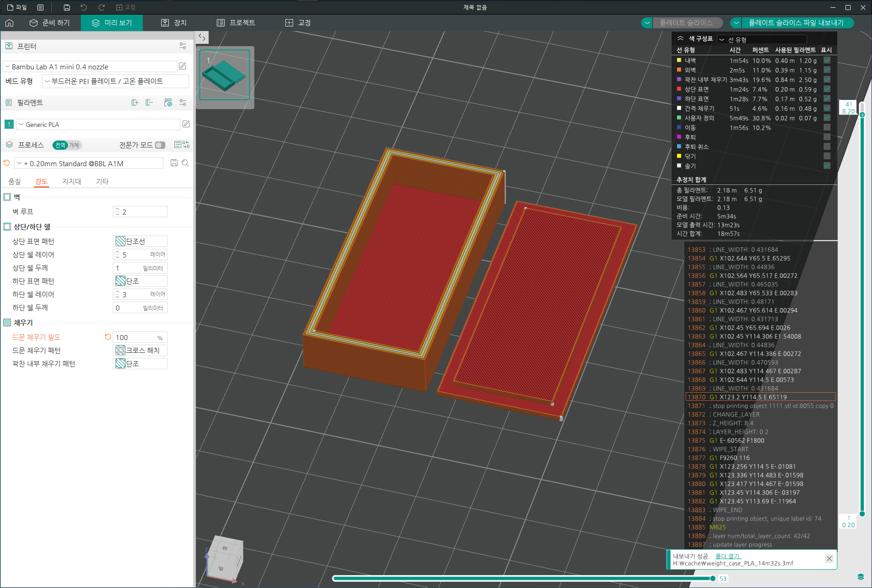This screenshot has width=872, height=588.
Task: Open the hamburger menu next to 파일
Action: pyautogui.click(x=41, y=7)
